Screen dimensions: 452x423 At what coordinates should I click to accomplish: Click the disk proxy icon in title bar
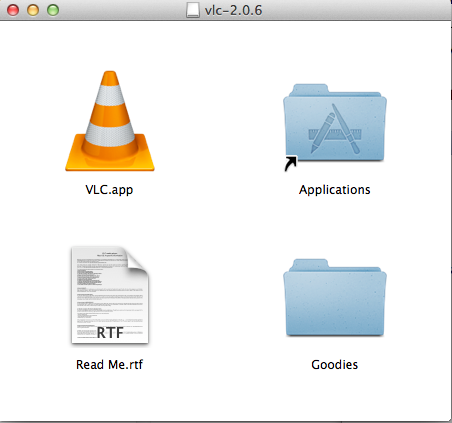coord(193,10)
